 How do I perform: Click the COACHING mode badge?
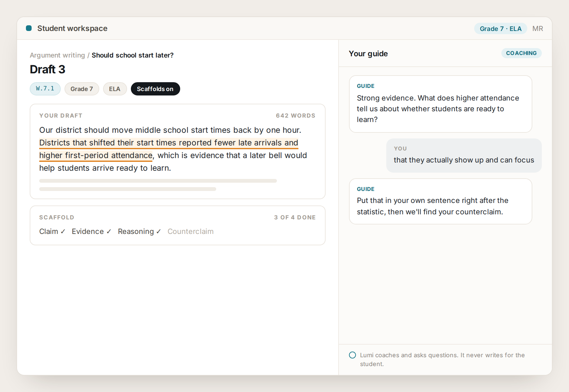pyautogui.click(x=521, y=53)
